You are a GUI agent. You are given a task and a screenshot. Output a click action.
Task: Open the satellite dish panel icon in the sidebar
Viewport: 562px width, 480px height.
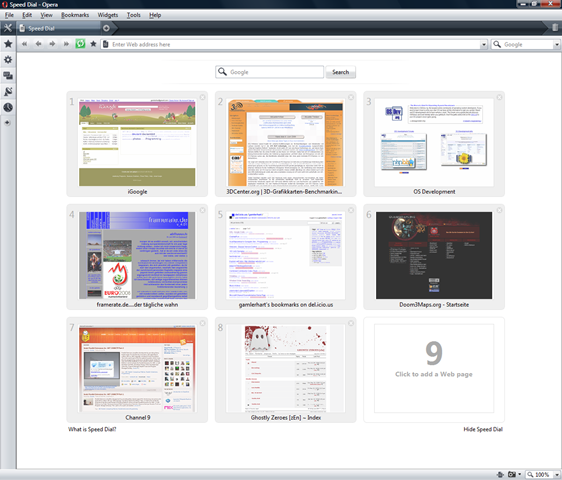[8, 91]
